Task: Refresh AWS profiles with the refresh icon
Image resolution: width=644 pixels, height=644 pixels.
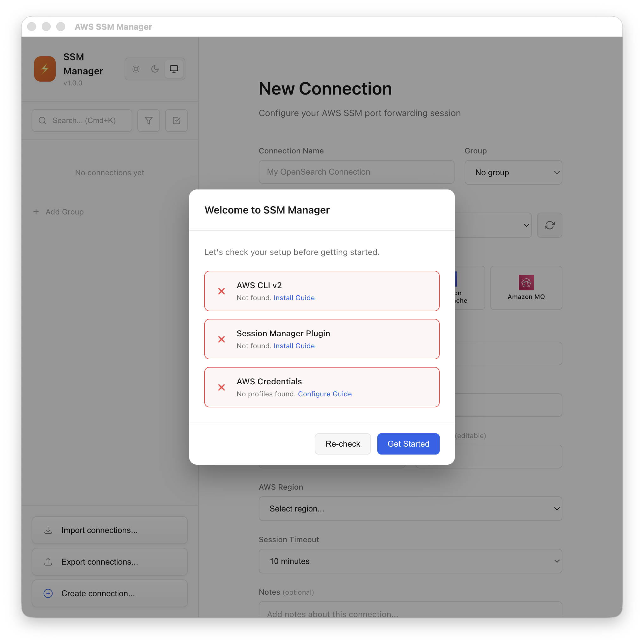Action: pyautogui.click(x=549, y=225)
